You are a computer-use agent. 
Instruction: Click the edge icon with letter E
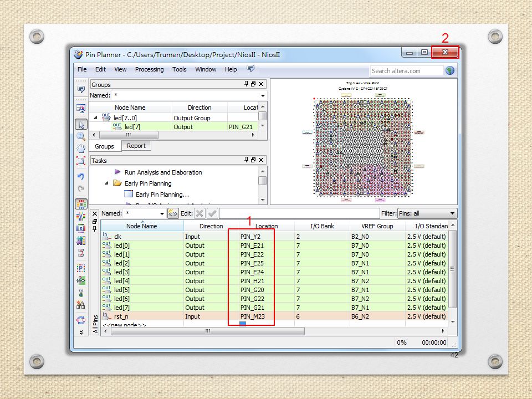click(x=81, y=228)
